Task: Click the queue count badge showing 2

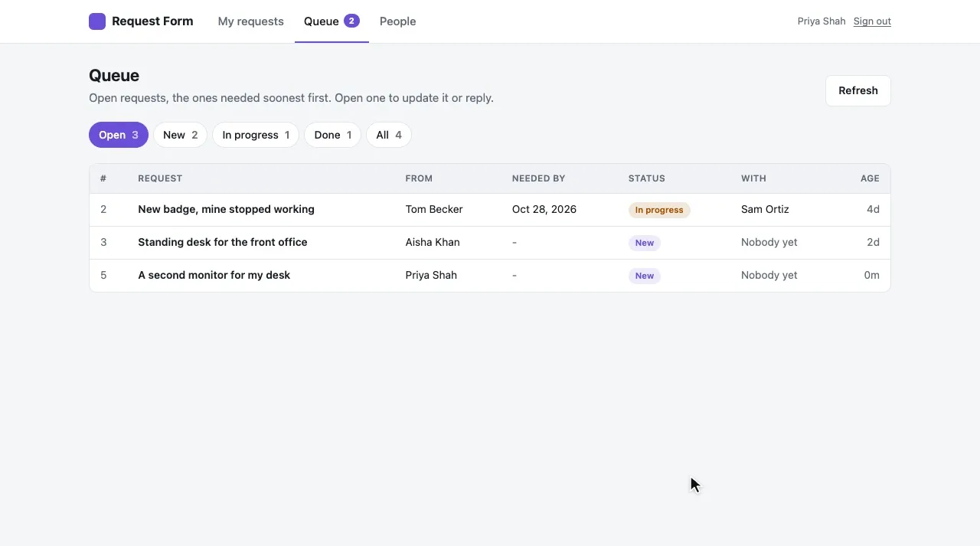Action: click(351, 21)
